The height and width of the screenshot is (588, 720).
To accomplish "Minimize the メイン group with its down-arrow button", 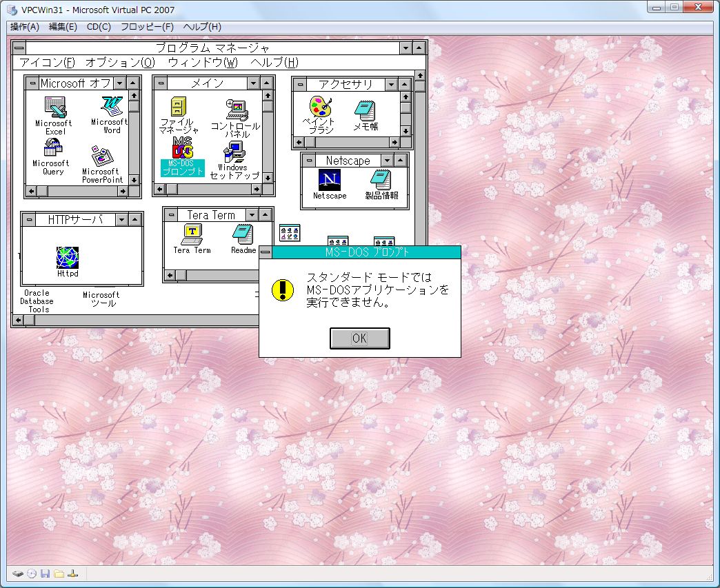I will click(x=254, y=83).
